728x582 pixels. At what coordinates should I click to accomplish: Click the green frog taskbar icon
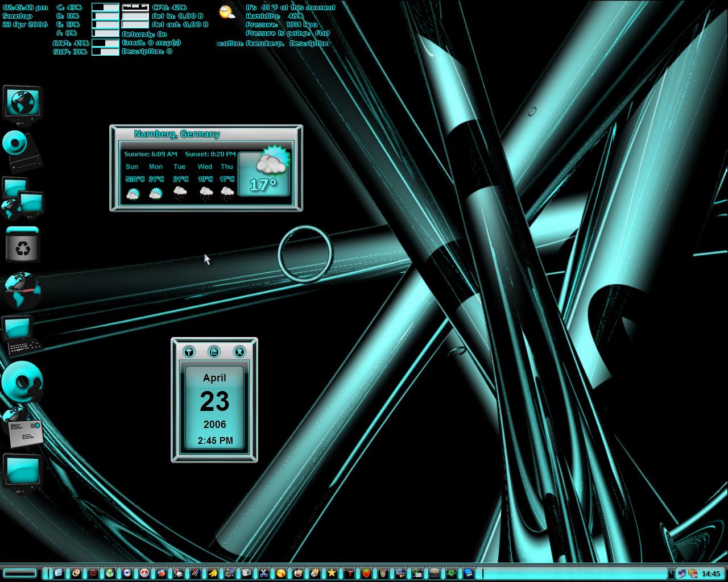451,573
